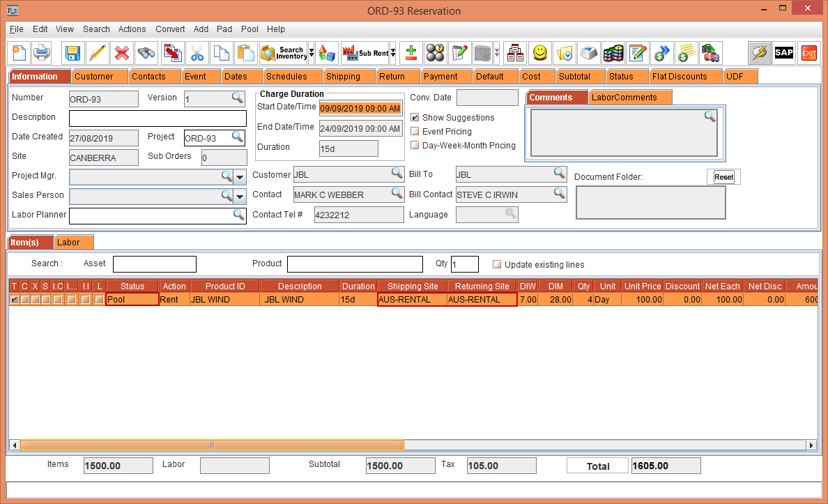Click the SAP toolbar icon
The width and height of the screenshot is (828, 504).
[784, 53]
